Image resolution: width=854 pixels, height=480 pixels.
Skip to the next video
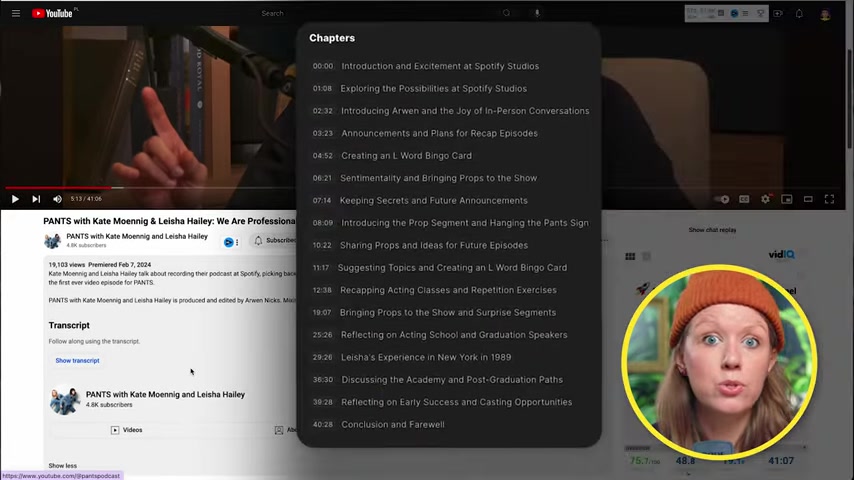[x=36, y=199]
